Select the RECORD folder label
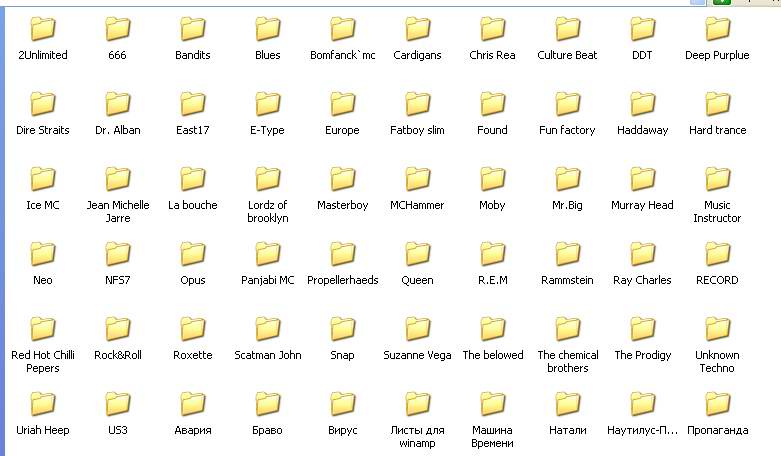781x456 pixels. pos(717,280)
